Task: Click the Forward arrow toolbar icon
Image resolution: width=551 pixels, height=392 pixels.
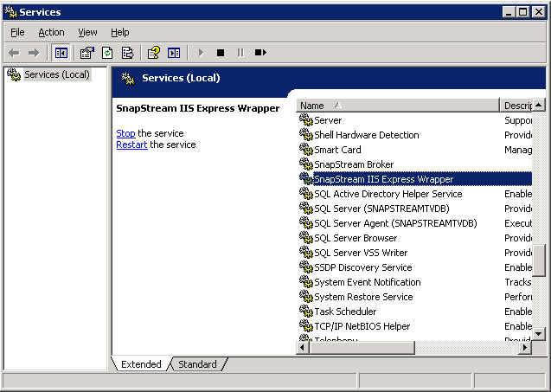Action: (34, 53)
